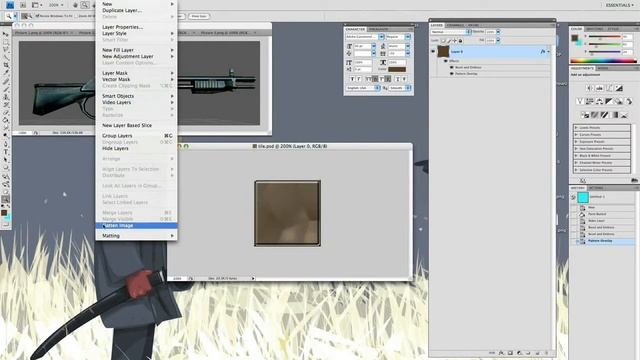Viewport: 640px width, 360px height.
Task: Select the Crop tool in the toolbox
Action: click(x=5, y=65)
